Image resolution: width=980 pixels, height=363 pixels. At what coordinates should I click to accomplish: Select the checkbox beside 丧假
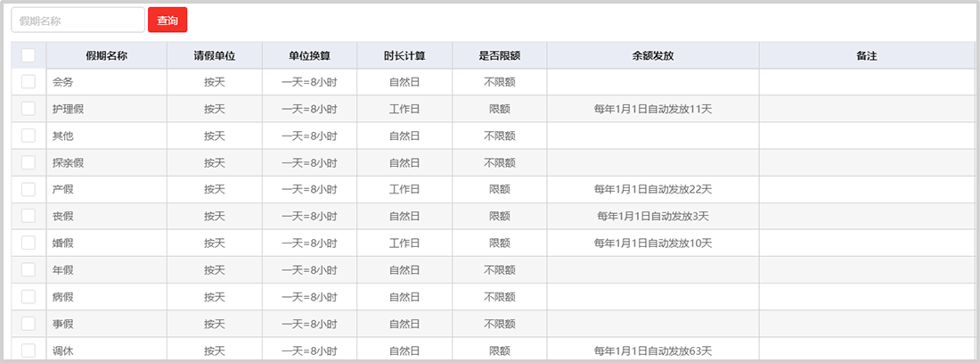pos(29,216)
